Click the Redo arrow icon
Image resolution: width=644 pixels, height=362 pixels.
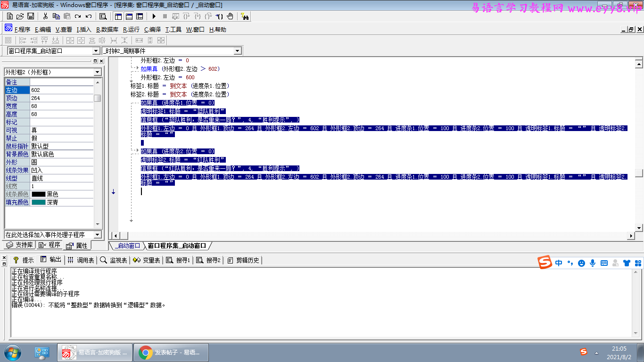pos(78,16)
